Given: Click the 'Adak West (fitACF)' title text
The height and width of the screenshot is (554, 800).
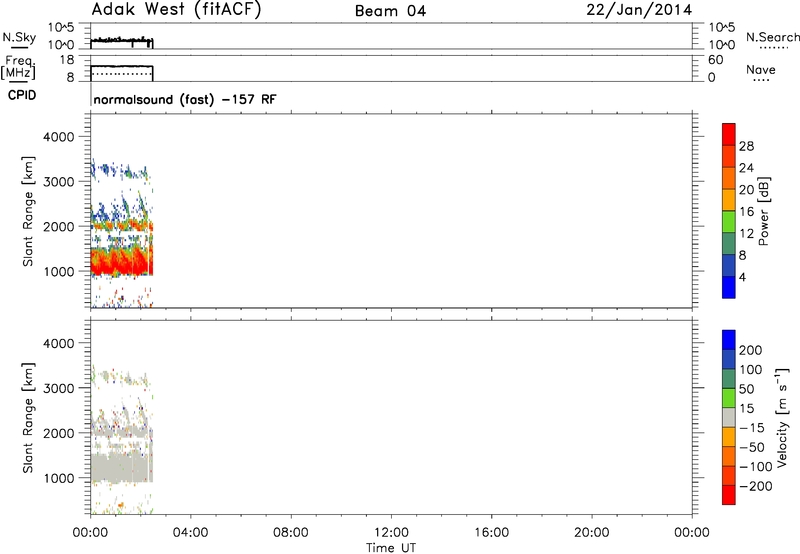Looking at the screenshot, I should (x=176, y=9).
